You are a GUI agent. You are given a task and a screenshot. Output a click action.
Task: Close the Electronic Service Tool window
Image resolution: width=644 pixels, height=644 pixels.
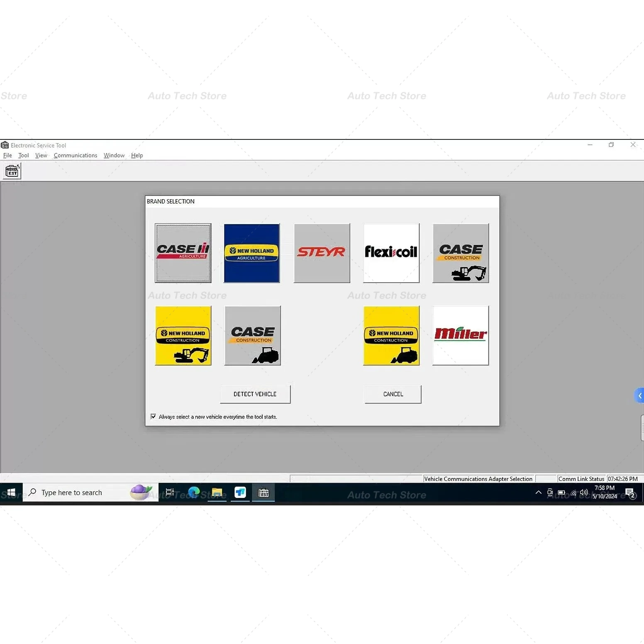(x=633, y=145)
